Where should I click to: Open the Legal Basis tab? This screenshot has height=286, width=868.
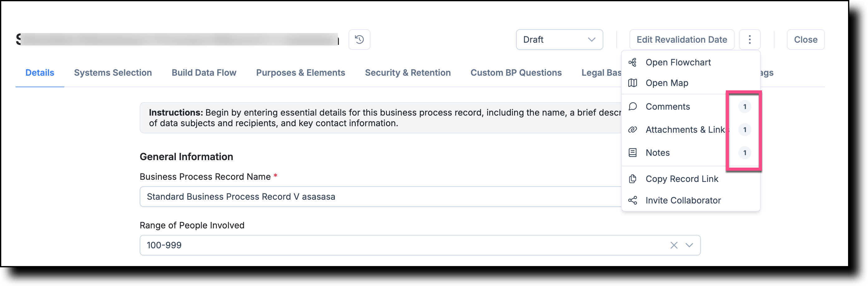coord(601,73)
